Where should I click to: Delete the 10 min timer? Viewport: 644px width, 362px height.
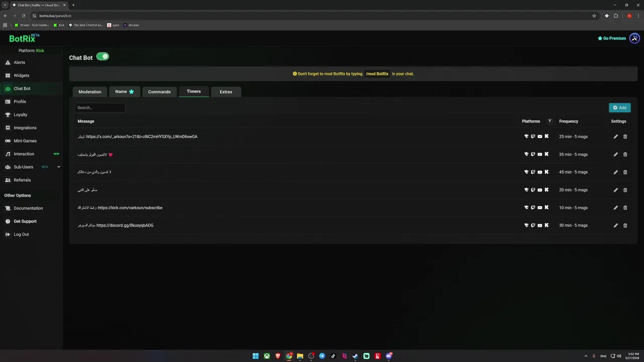tap(625, 208)
